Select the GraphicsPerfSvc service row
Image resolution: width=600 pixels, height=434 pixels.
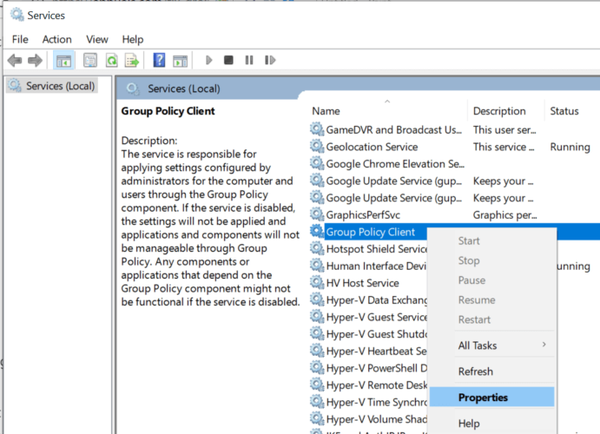[x=454, y=215]
